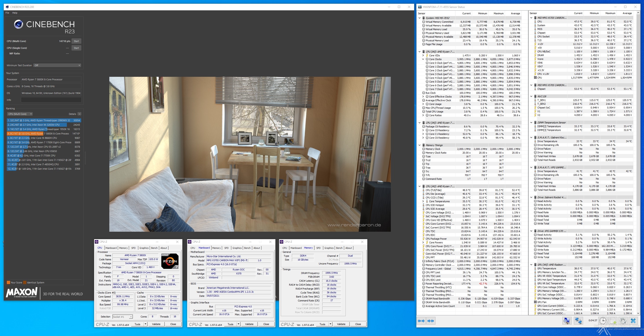The width and height of the screenshot is (644, 336).
Task: Click the Cinebench R23 logo sphere
Action: (x=18, y=24)
